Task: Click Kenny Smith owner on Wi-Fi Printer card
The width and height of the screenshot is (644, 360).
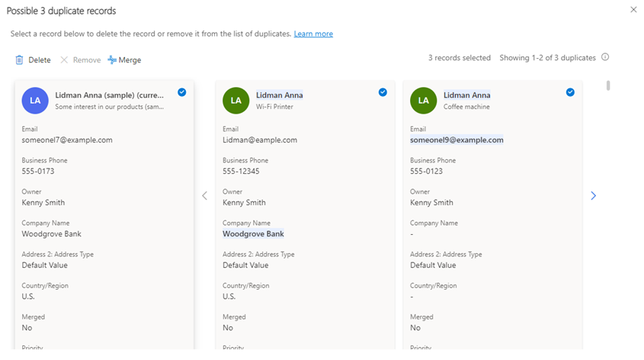Action: (244, 203)
